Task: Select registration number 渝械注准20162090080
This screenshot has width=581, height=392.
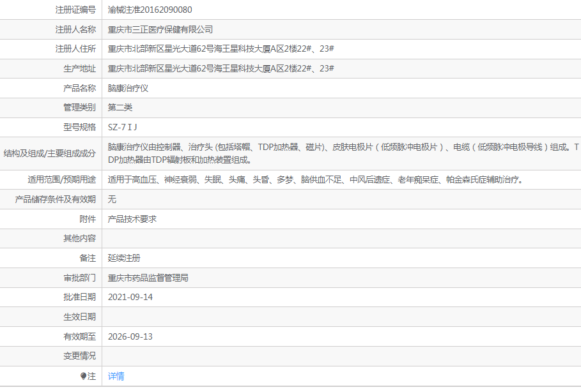Action: pos(150,10)
